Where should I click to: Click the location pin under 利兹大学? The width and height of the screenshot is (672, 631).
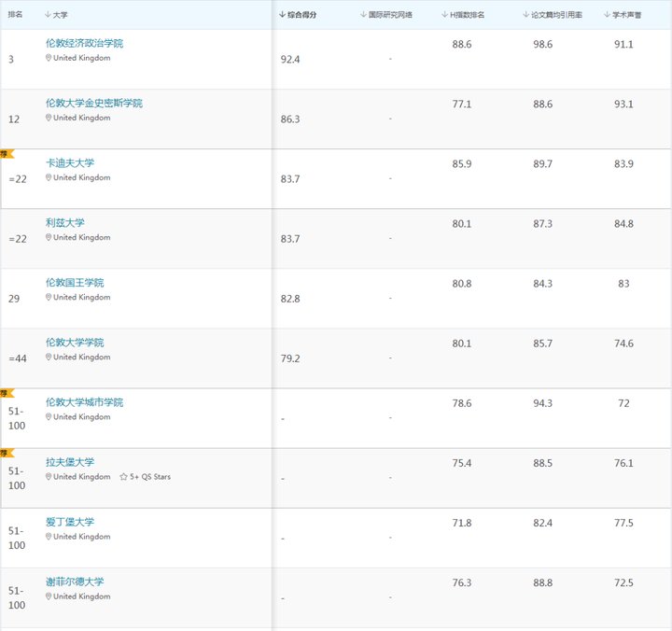coord(49,238)
